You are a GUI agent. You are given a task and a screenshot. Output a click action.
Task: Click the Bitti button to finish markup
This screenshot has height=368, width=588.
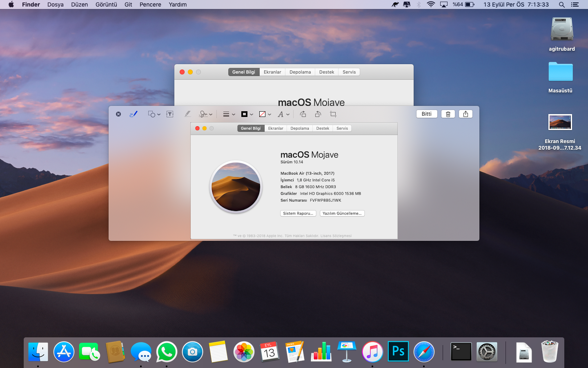(427, 114)
